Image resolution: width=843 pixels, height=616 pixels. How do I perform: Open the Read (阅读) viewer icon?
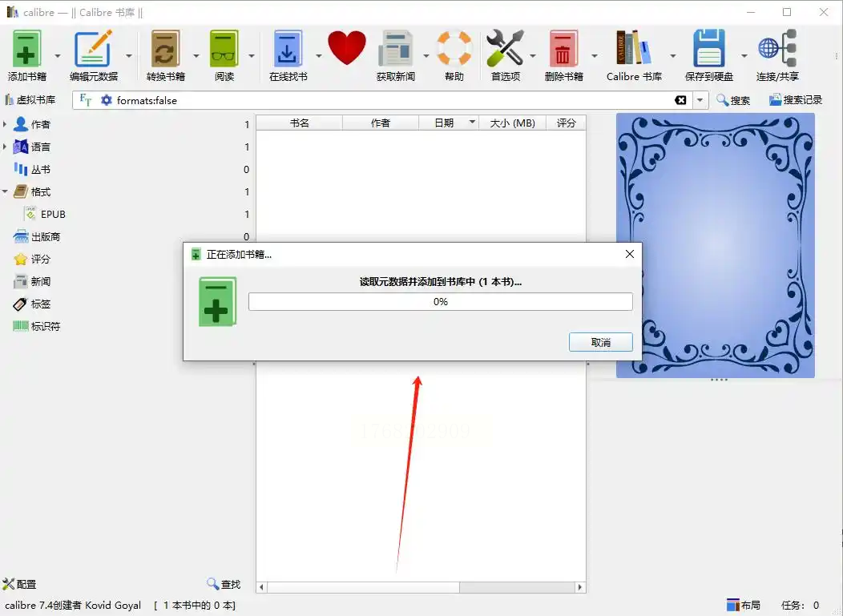(224, 49)
